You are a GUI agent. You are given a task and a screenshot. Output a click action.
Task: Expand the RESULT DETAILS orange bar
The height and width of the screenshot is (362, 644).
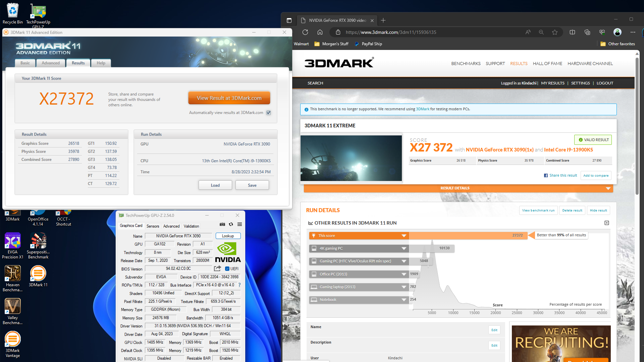(x=458, y=188)
